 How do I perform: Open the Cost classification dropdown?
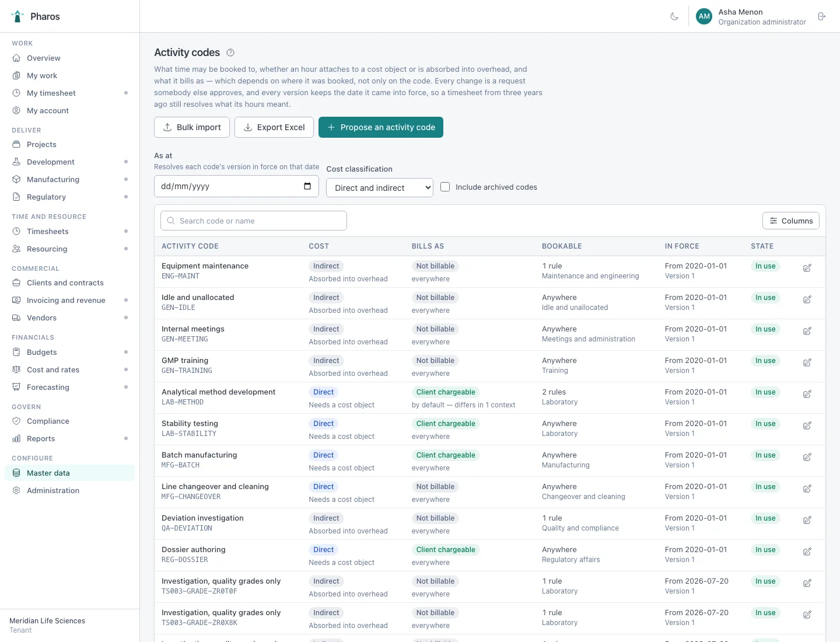[x=380, y=187]
